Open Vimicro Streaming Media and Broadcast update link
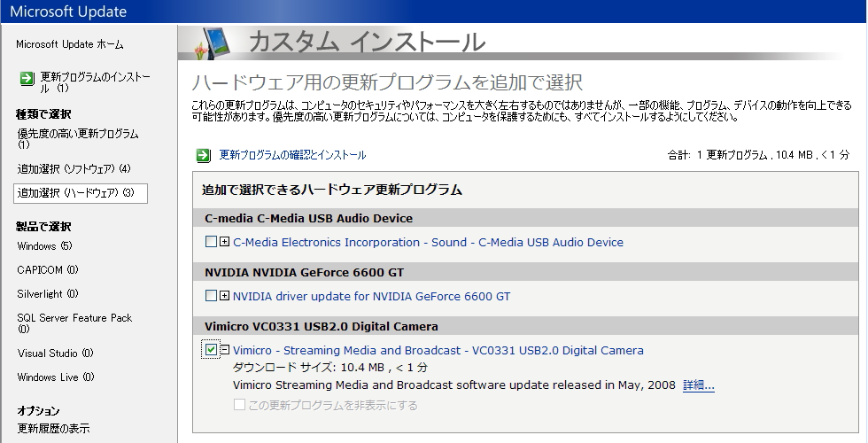Viewport: 868px width, 443px height. tap(438, 351)
